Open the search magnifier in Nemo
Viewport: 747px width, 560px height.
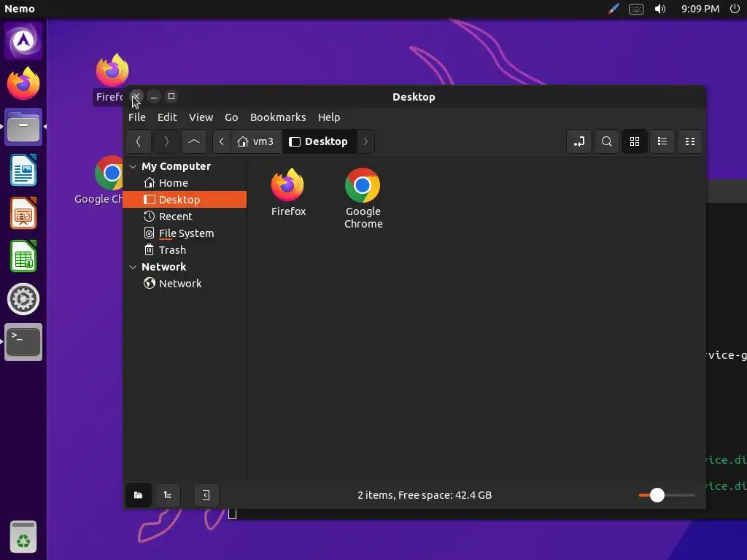pyautogui.click(x=606, y=141)
